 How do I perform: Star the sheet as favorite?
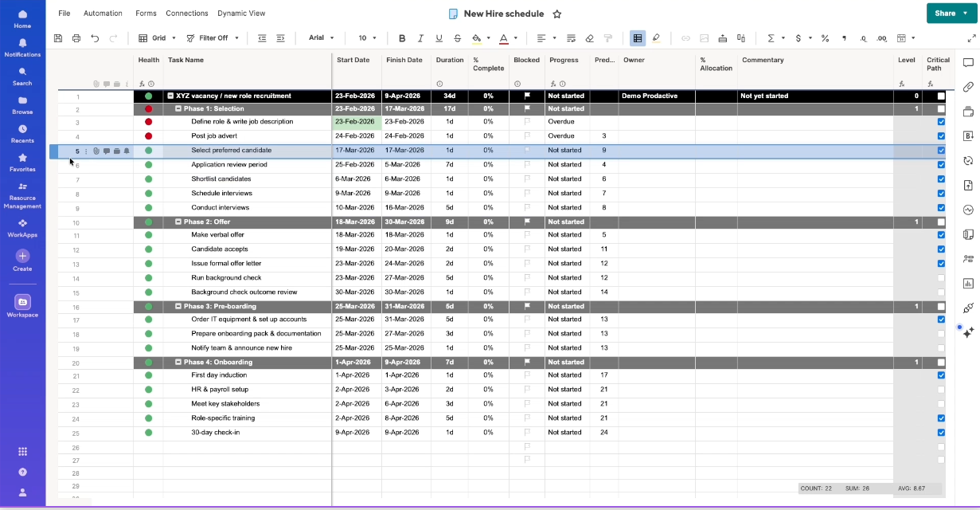tap(557, 14)
